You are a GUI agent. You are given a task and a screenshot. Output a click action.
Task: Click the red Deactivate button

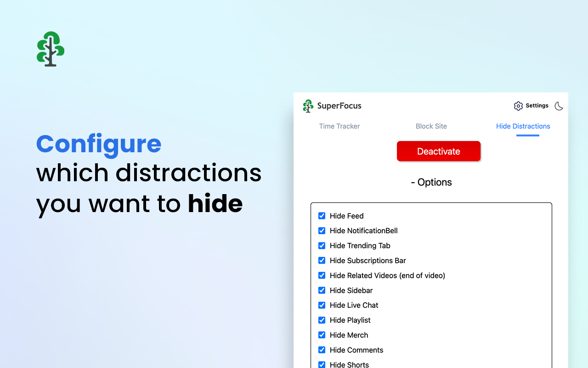pos(439,151)
